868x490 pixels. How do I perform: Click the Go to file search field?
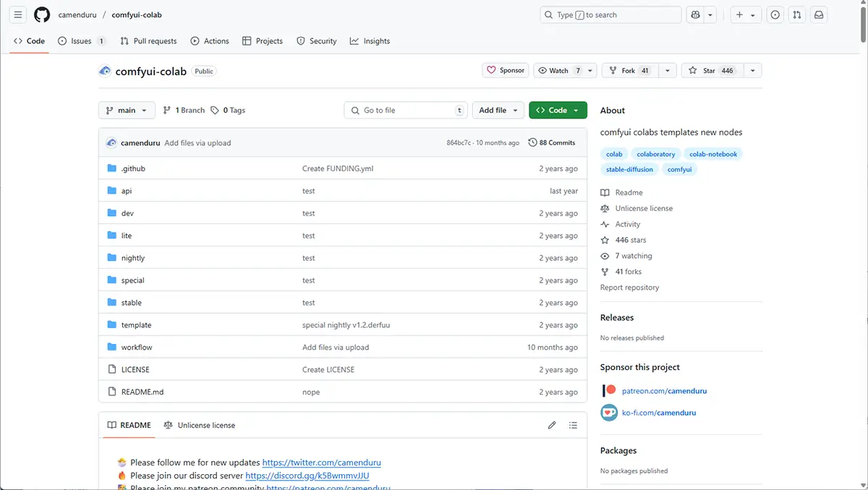[406, 111]
